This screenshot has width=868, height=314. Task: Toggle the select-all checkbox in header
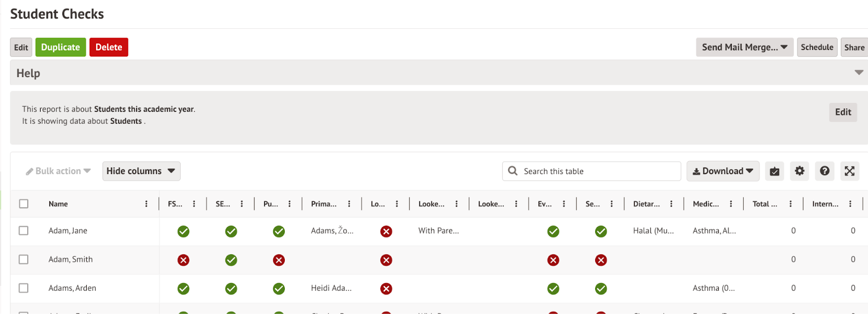pyautogui.click(x=23, y=204)
